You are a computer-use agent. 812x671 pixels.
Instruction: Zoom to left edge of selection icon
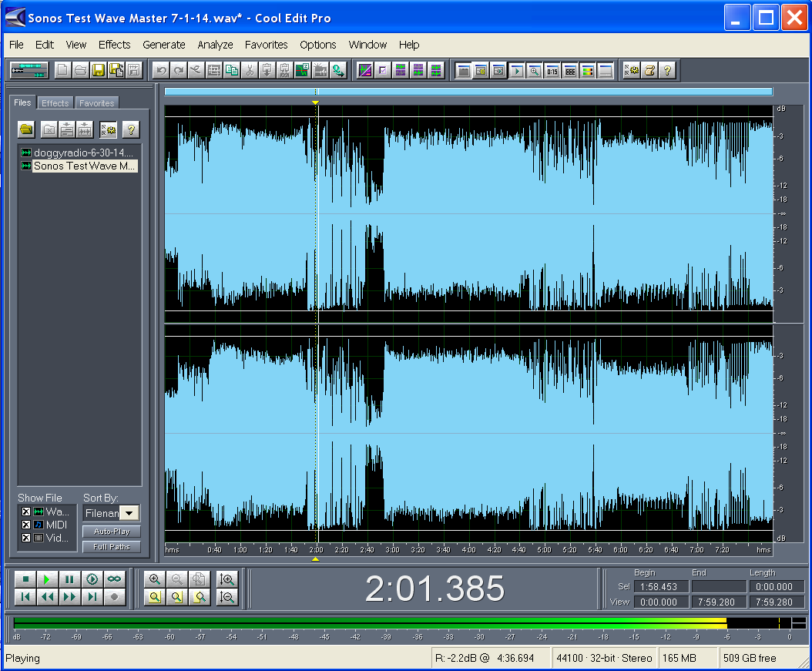point(176,597)
